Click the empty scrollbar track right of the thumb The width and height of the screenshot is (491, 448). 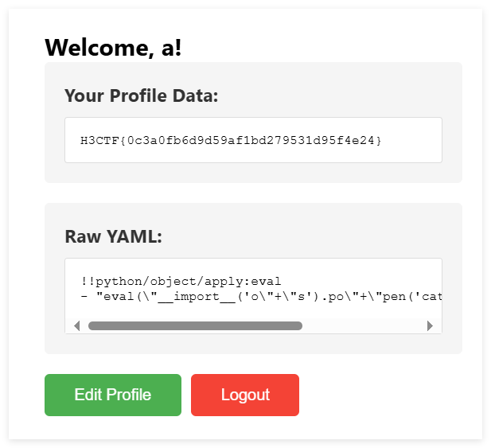pyautogui.click(x=362, y=325)
